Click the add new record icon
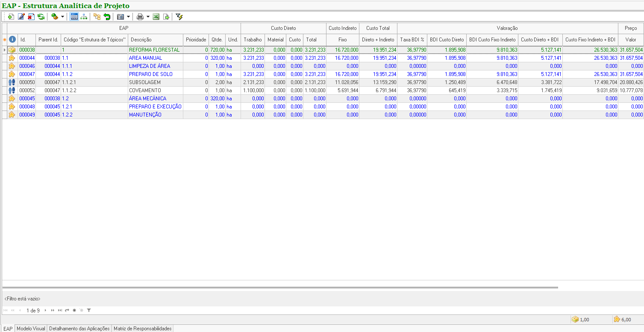Screen dimensions: 644x332 coord(11,17)
